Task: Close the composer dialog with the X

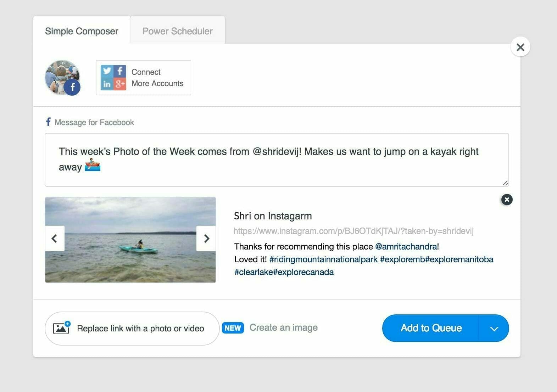Action: tap(520, 47)
